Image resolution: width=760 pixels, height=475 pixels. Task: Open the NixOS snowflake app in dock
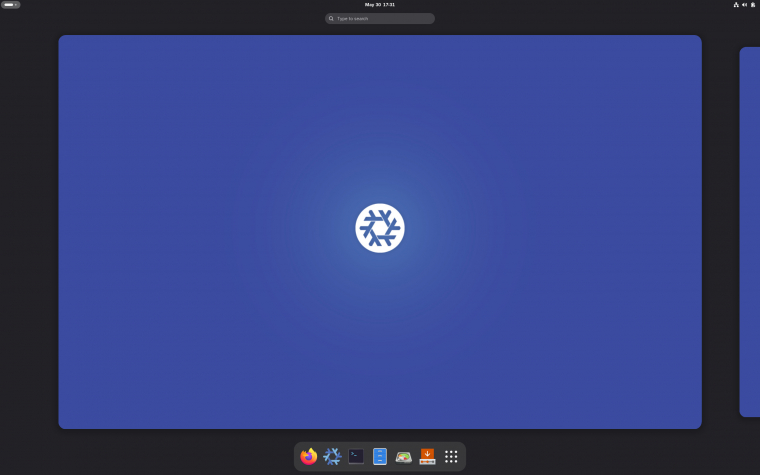[332, 457]
